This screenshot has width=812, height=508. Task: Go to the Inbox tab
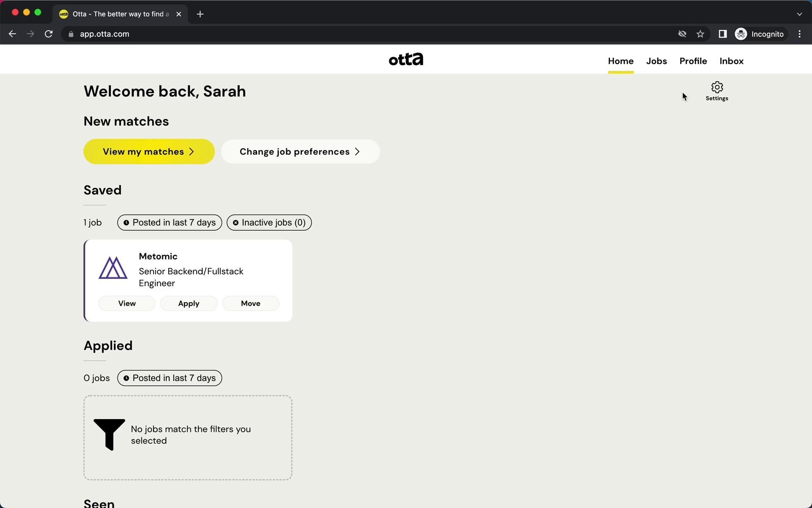pos(731,61)
